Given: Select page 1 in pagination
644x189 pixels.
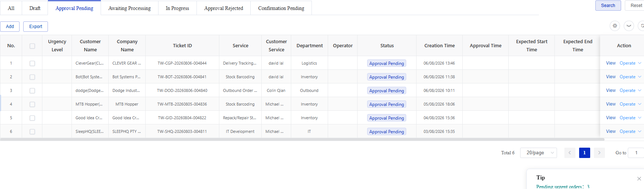Looking at the screenshot, I should [x=584, y=153].
